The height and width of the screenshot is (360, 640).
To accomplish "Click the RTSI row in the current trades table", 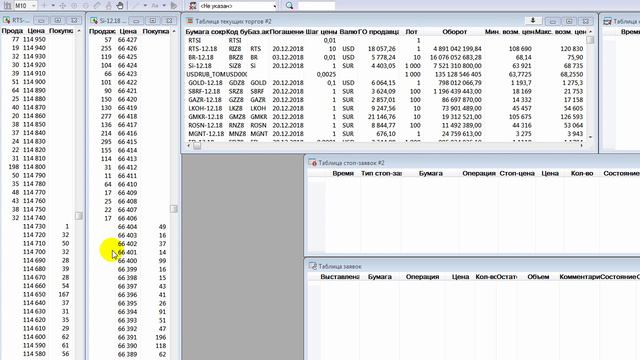I will tap(385, 40).
